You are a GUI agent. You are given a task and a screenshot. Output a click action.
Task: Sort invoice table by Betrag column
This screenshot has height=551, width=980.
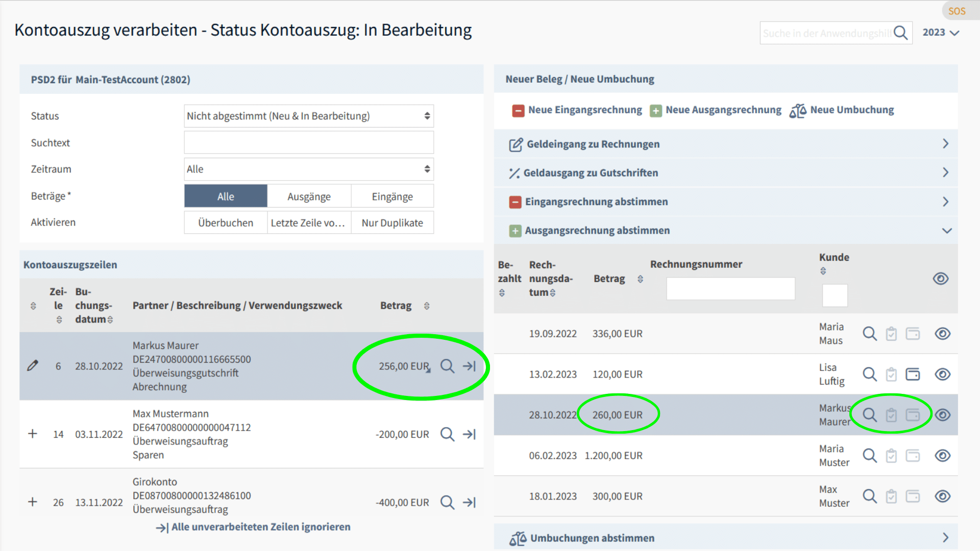pos(640,279)
